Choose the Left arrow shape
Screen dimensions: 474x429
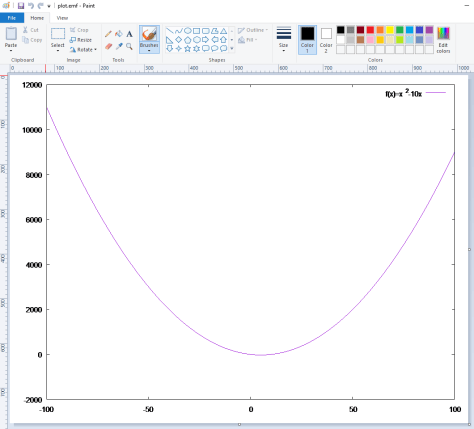coord(215,40)
